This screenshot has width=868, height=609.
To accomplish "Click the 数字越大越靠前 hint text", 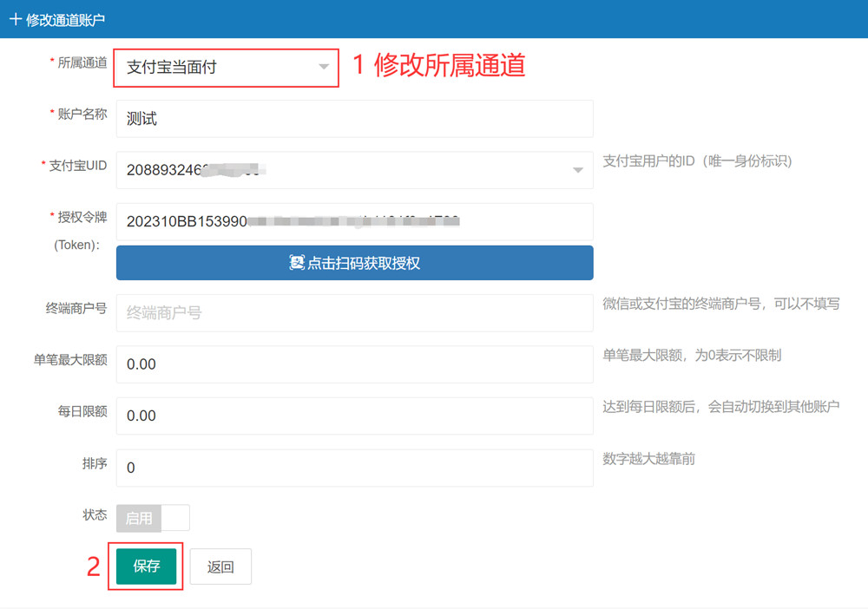I will [x=648, y=459].
